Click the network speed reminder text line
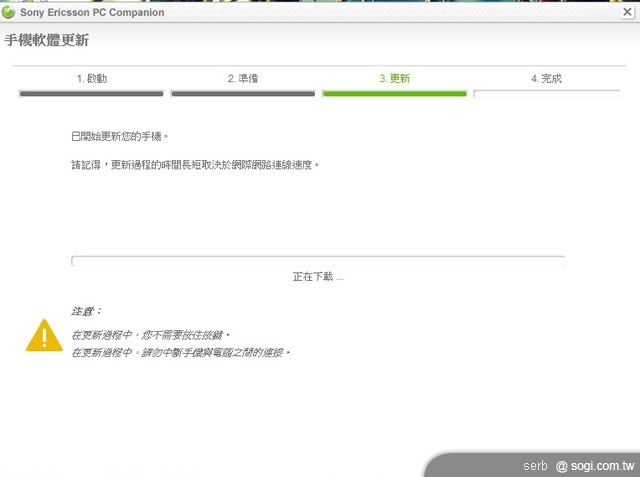Screen dimensions: 640x477 tap(196, 164)
